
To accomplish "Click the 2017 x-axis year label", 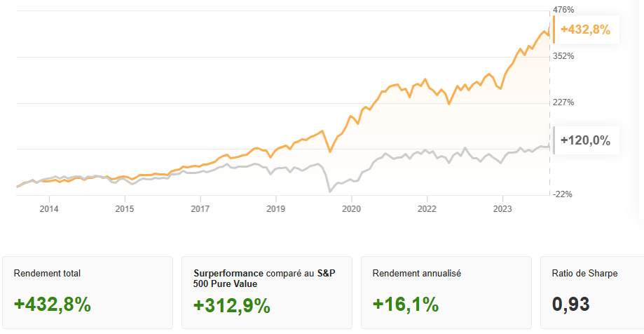I will coord(200,208).
